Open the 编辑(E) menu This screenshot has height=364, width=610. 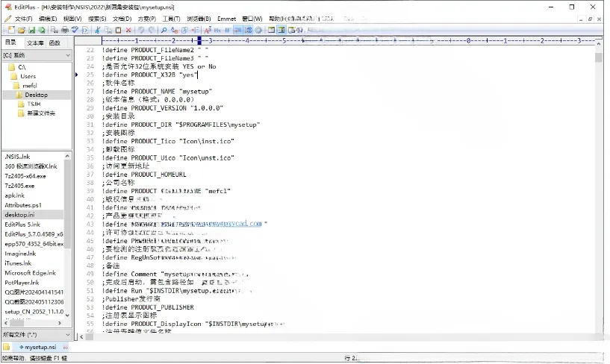coord(48,19)
